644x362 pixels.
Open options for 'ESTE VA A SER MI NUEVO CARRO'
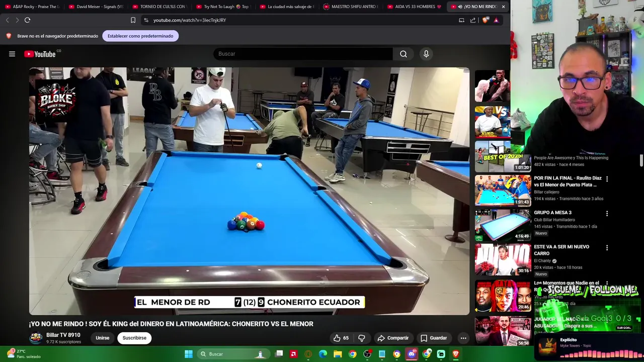tap(607, 248)
